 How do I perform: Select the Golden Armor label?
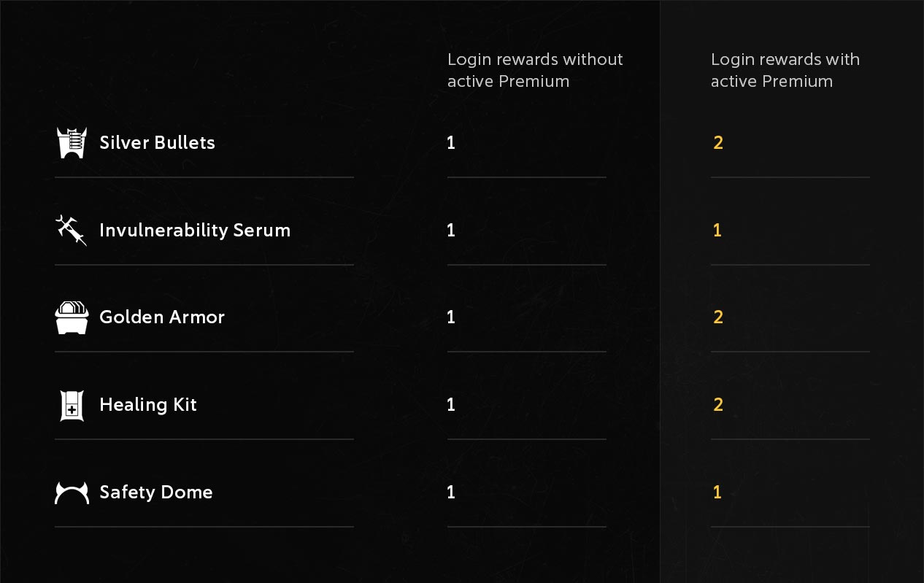coord(162,317)
